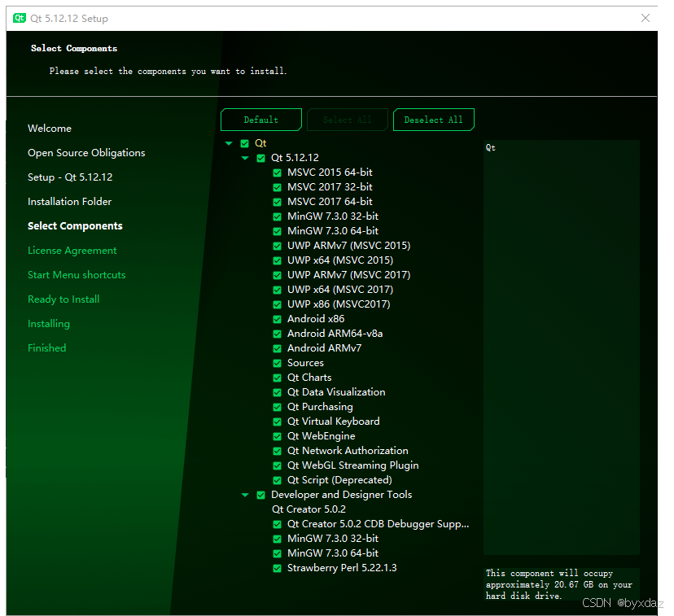Select the Developer and Designer Tools label
The width and height of the screenshot is (674, 616).
(341, 495)
